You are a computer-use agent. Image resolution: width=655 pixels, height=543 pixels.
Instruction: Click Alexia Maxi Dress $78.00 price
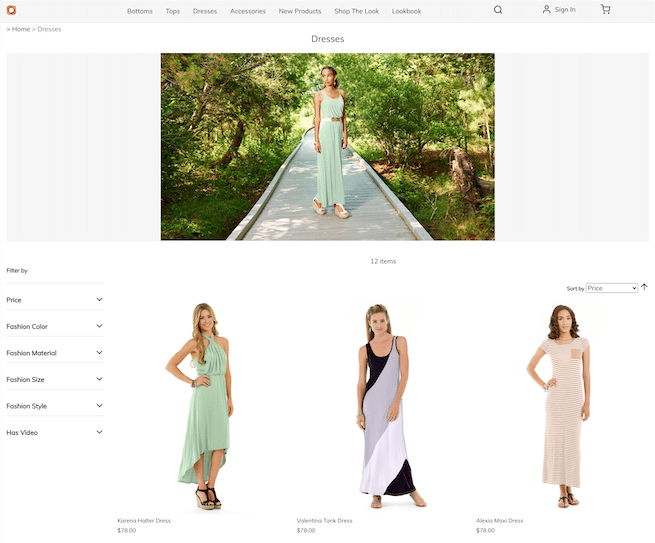pos(485,530)
